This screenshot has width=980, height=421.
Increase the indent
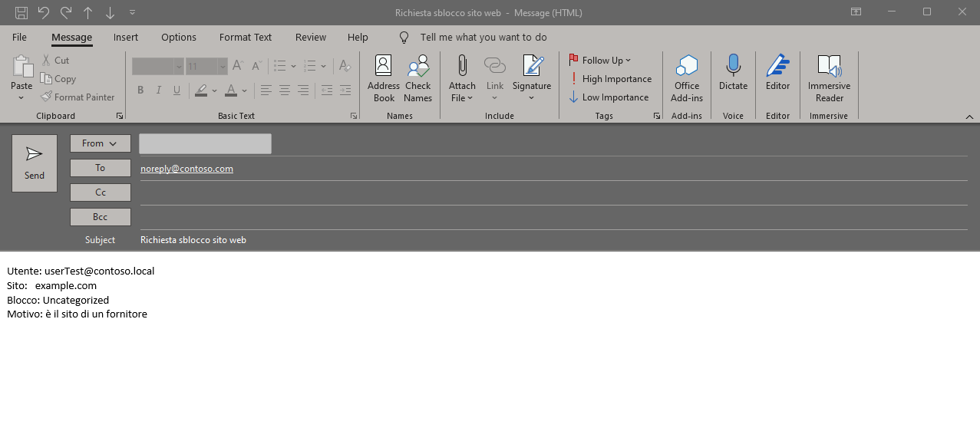coord(345,90)
